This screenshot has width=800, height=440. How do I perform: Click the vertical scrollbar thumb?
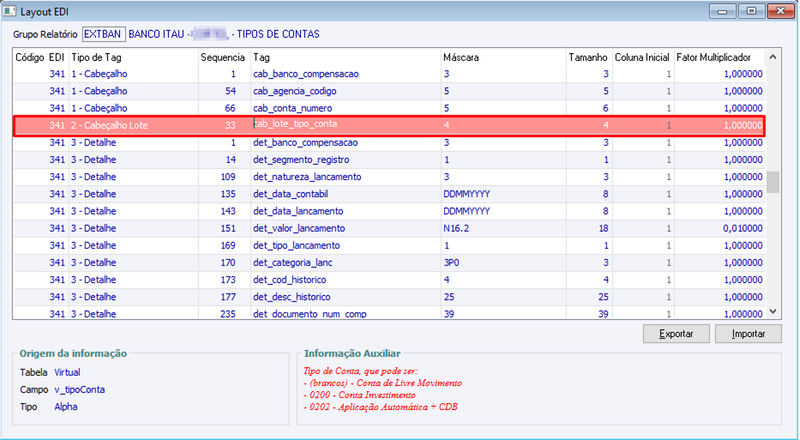(x=773, y=182)
